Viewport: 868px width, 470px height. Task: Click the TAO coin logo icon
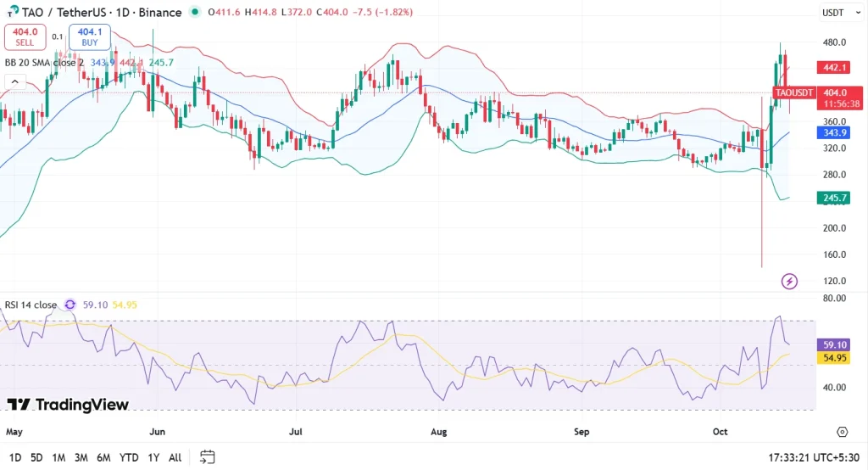(x=11, y=12)
